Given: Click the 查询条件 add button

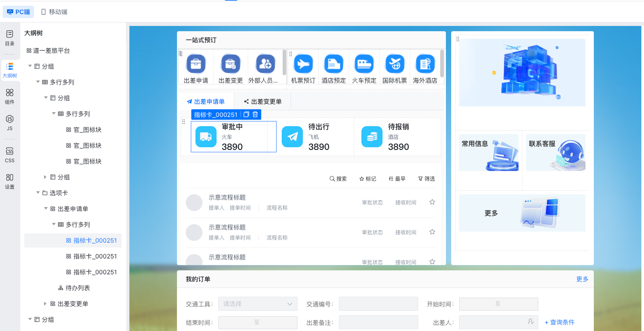Looking at the screenshot, I should click(x=559, y=322).
